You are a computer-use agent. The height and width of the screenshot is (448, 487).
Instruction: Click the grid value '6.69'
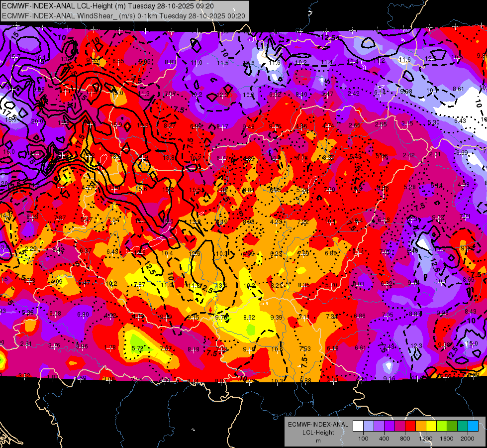[462, 153]
